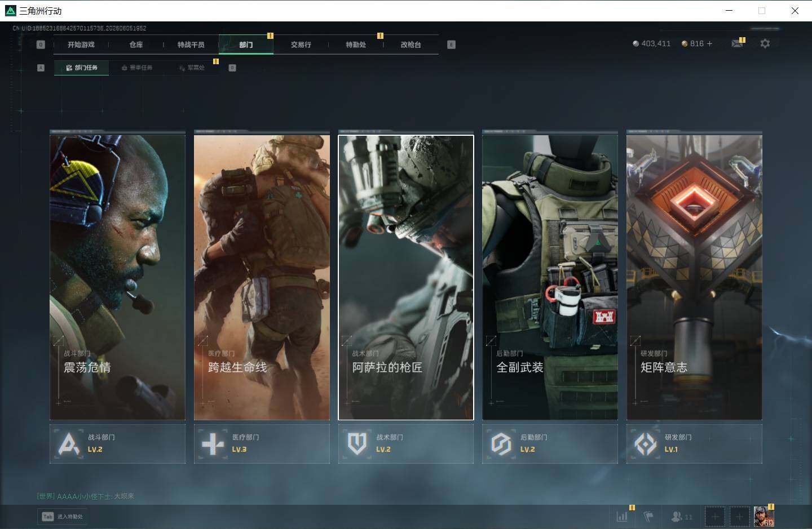Click the E next-tab key icon

pyautogui.click(x=451, y=45)
